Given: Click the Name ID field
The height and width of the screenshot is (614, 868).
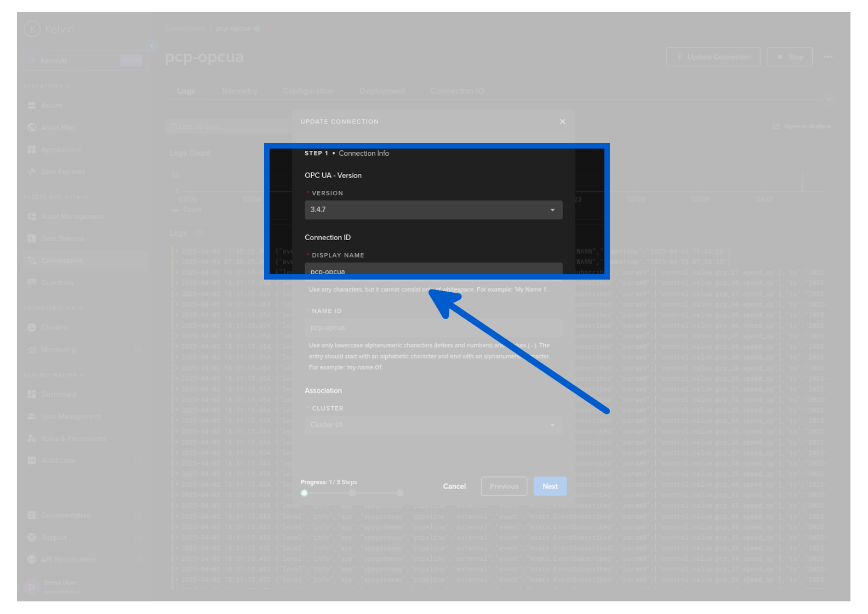Looking at the screenshot, I should click(433, 328).
